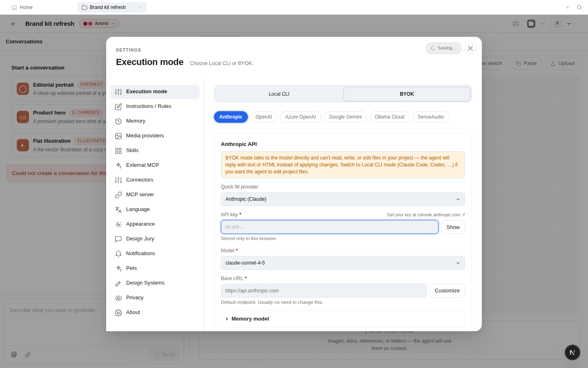The width and height of the screenshot is (588, 368).
Task: Open console.anthropic.com key link
Action: click(426, 215)
